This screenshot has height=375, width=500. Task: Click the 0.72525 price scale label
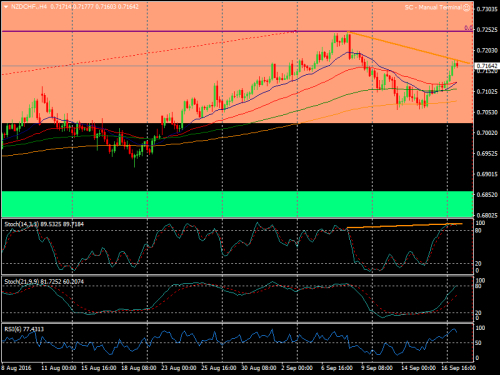tap(487, 30)
